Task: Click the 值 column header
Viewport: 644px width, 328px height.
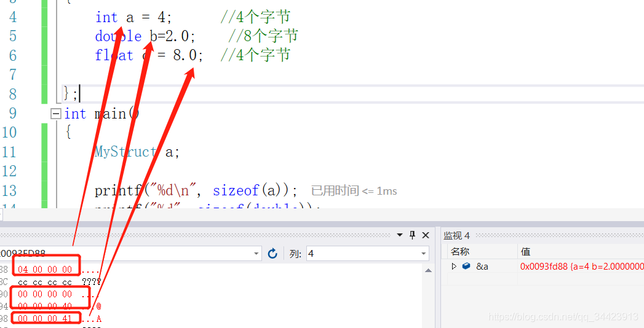Action: 525,251
